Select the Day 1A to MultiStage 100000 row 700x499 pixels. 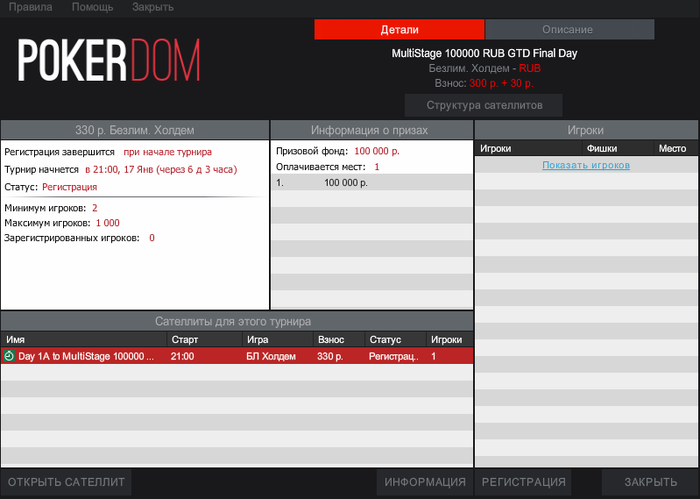click(x=237, y=356)
